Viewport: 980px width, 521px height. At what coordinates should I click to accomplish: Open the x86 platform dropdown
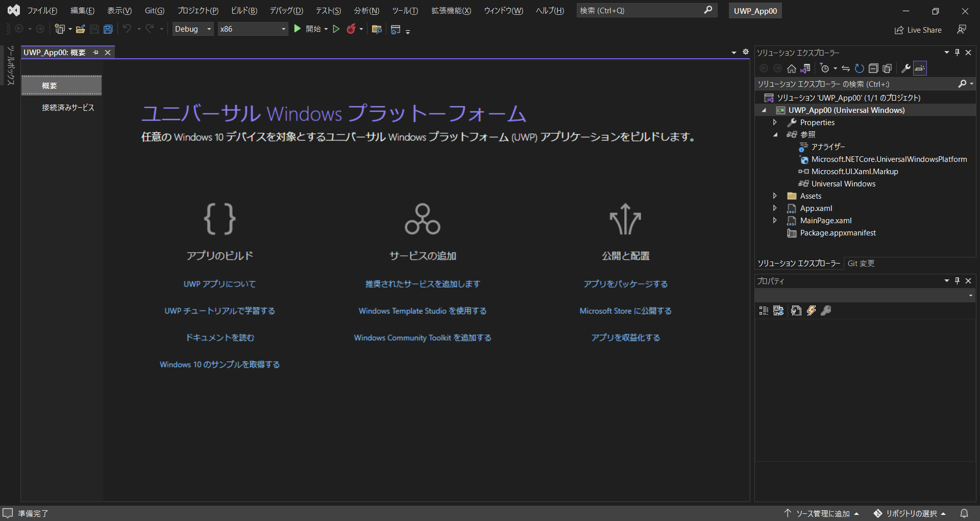(282, 29)
